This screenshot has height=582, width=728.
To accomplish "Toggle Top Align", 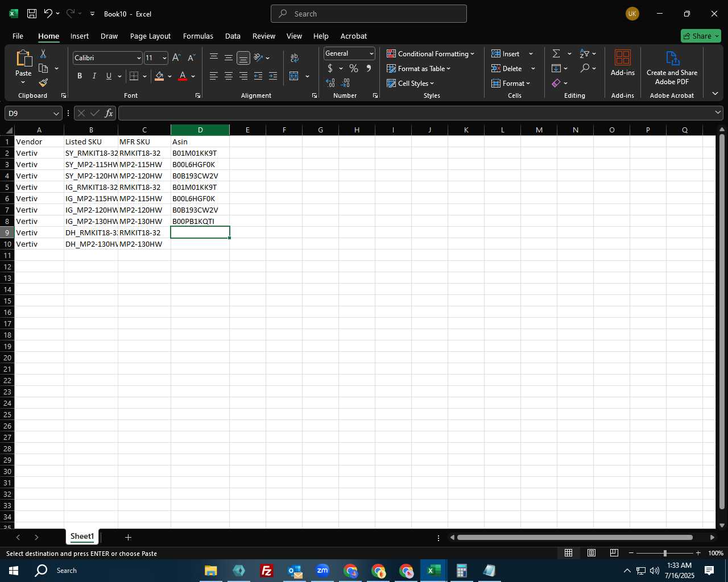I will 214,57.
